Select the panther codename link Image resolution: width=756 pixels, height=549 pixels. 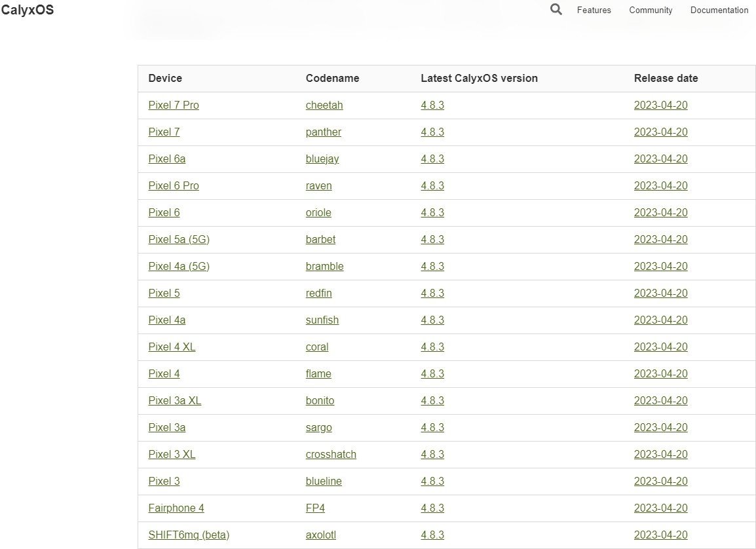[x=323, y=132]
